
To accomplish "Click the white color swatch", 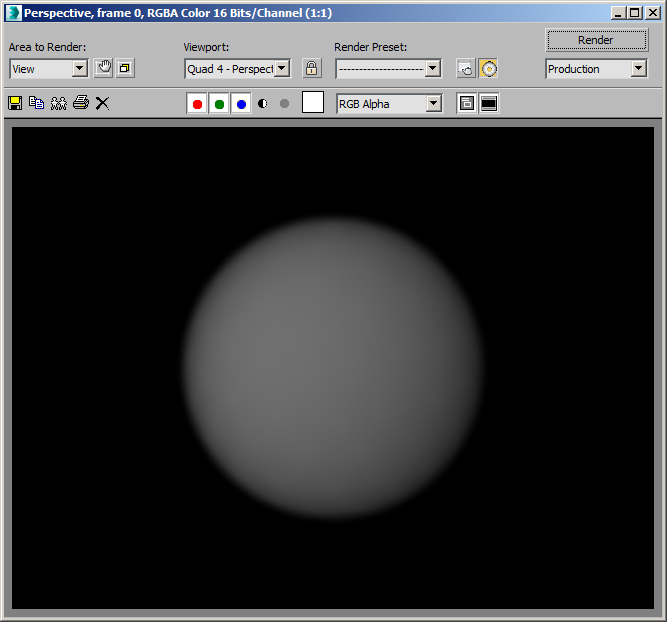I will (x=313, y=103).
